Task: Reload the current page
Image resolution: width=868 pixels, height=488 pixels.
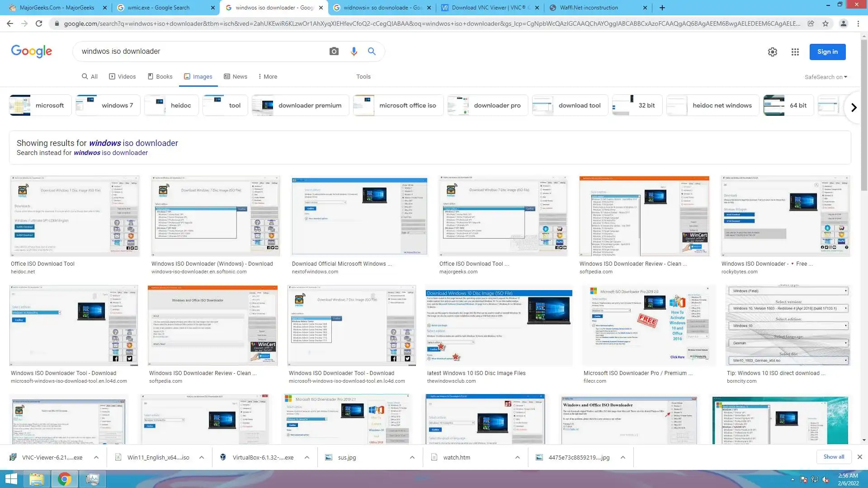Action: [x=39, y=23]
